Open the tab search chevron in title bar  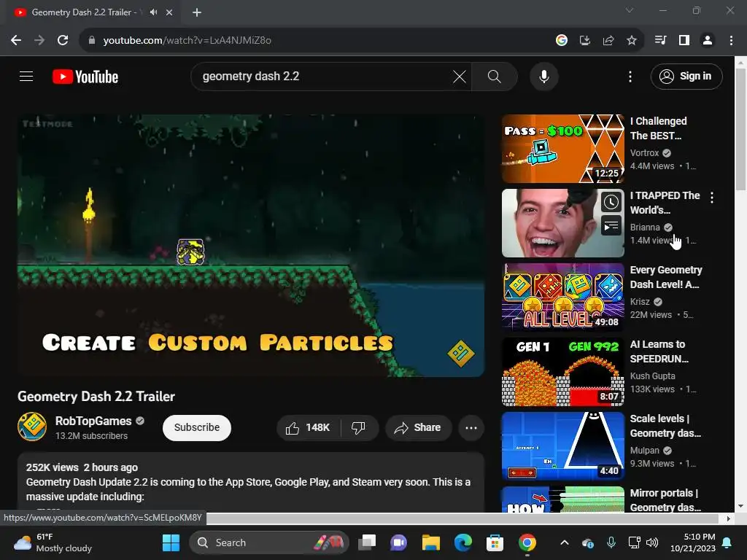point(630,10)
